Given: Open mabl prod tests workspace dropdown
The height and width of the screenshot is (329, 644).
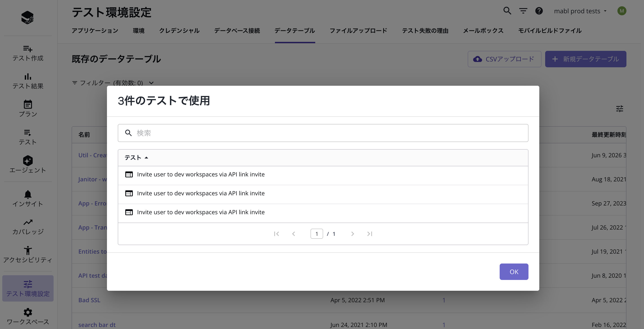Looking at the screenshot, I should (x=580, y=11).
